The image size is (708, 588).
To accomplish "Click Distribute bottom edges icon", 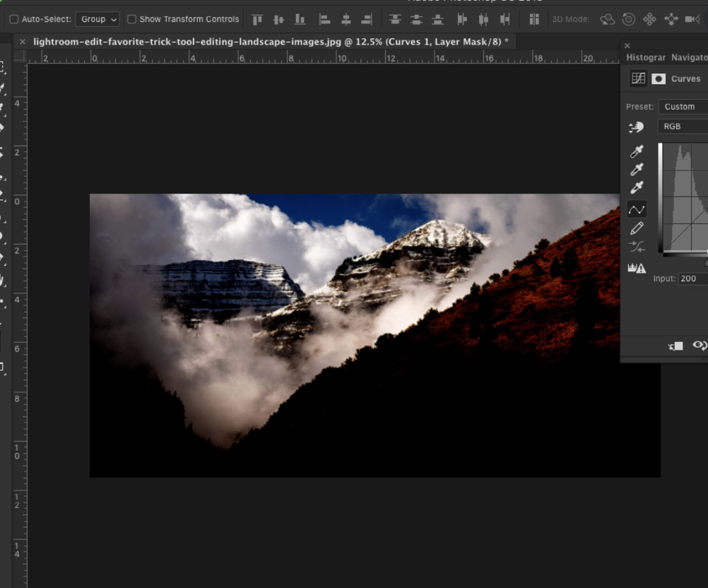I will pos(437,19).
